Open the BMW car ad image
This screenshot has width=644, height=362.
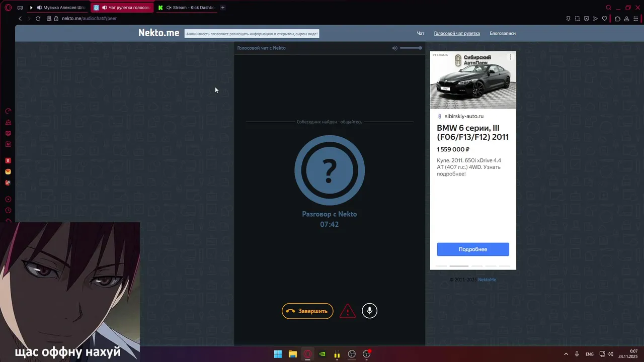click(x=473, y=80)
